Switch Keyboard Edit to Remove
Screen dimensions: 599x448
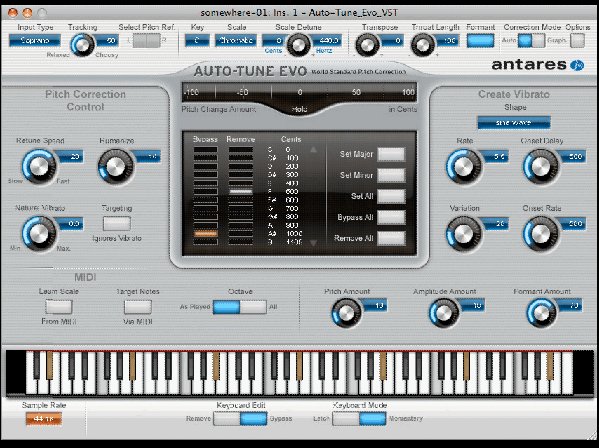tap(227, 419)
